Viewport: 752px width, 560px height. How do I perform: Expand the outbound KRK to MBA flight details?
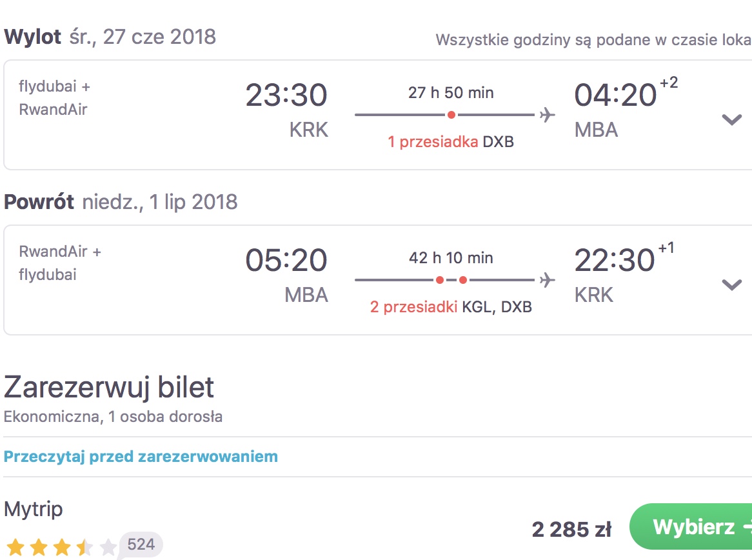(732, 119)
